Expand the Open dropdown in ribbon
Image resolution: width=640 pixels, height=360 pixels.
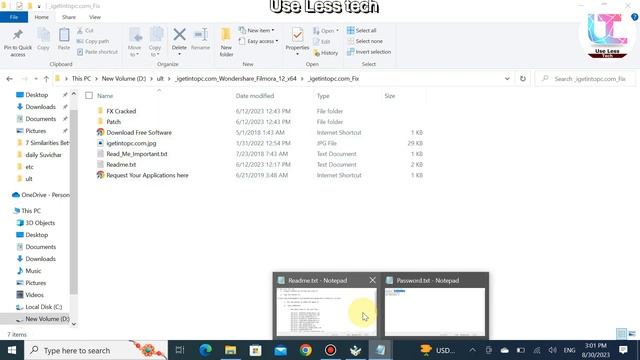326,31
